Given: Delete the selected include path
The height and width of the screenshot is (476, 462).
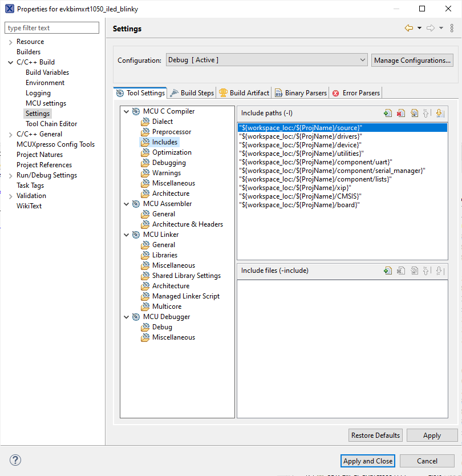Looking at the screenshot, I should coord(401,113).
